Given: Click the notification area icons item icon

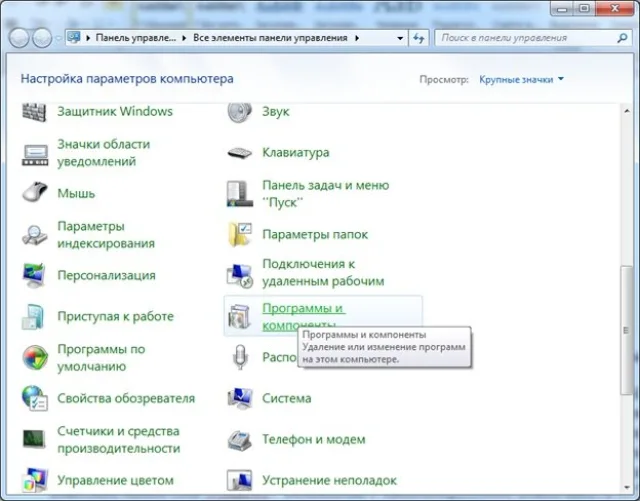Looking at the screenshot, I should click(35, 155).
